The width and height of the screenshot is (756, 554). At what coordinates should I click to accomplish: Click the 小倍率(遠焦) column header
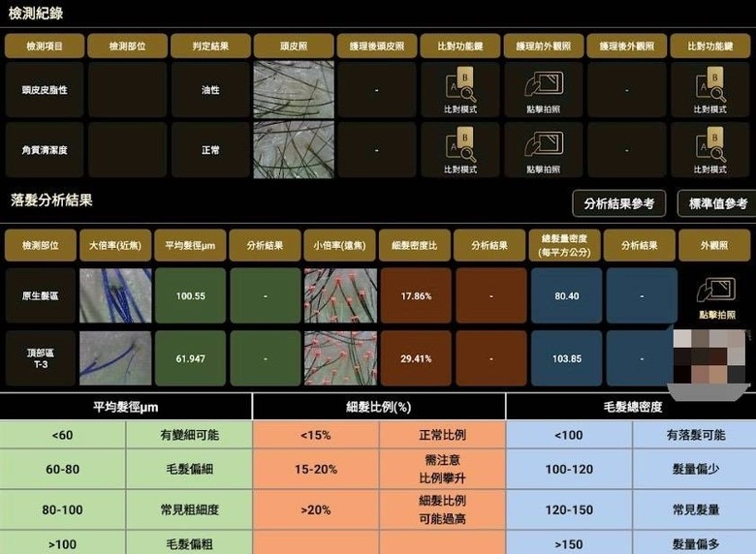click(340, 246)
